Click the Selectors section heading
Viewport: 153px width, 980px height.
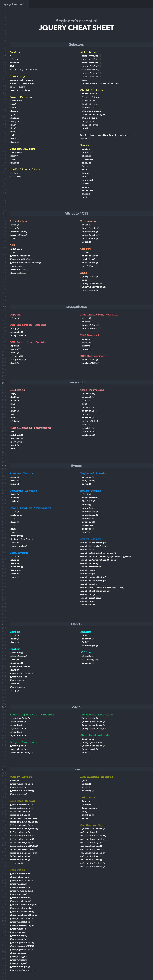tap(76, 44)
